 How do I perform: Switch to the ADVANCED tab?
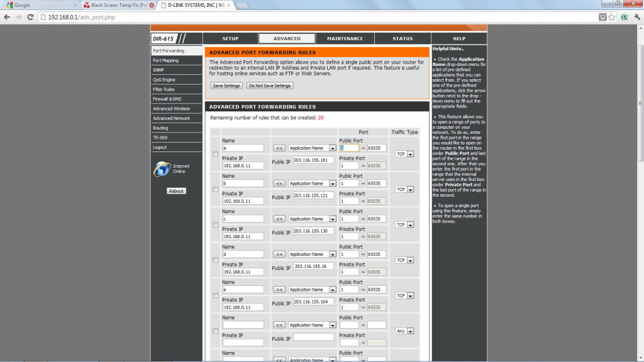(287, 38)
